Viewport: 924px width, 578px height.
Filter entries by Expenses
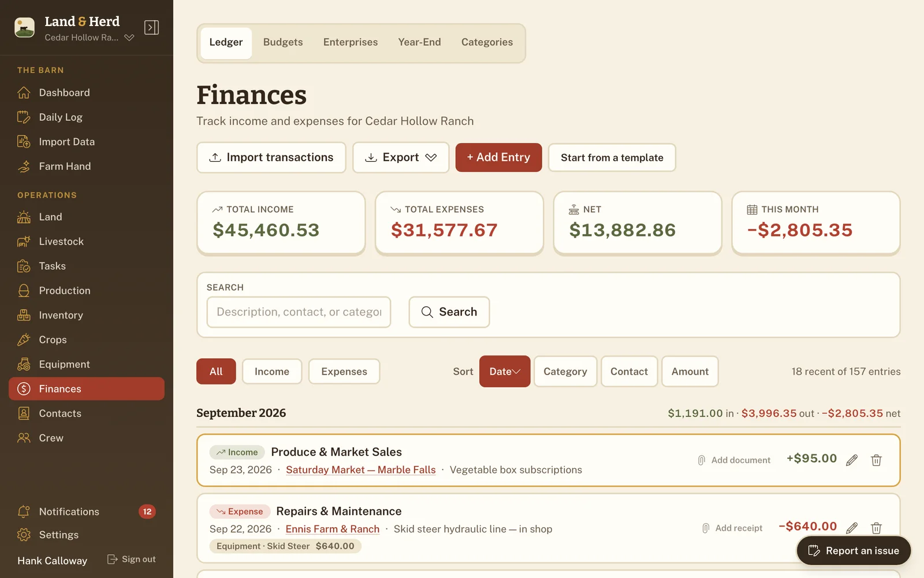click(x=344, y=372)
